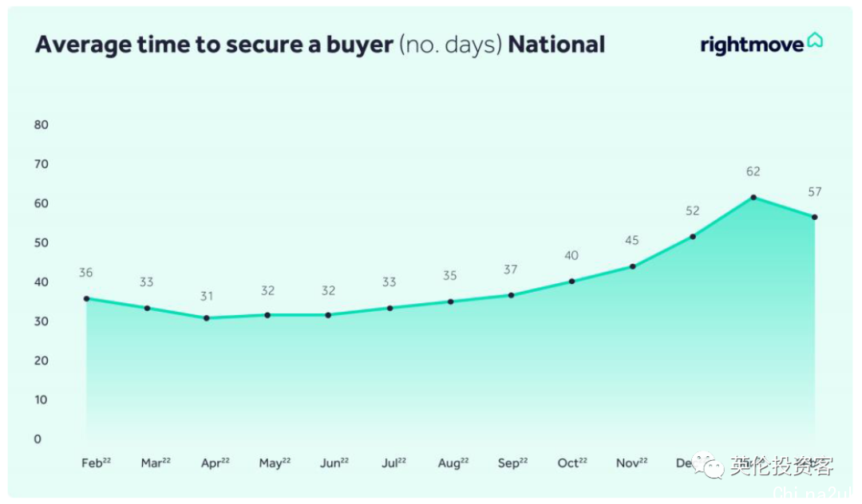The height and width of the screenshot is (504, 862).
Task: Click the value label 37 above Sep
Action: [x=510, y=270]
